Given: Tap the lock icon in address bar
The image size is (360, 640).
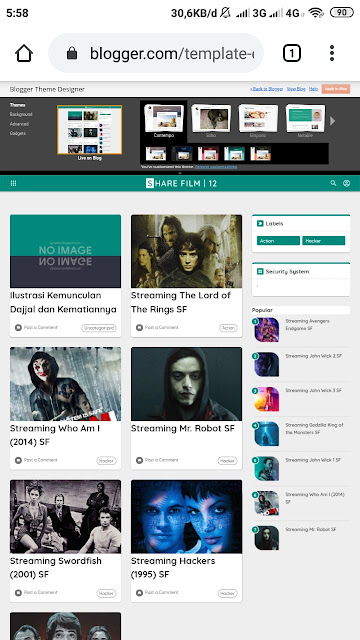Looking at the screenshot, I should (x=72, y=53).
